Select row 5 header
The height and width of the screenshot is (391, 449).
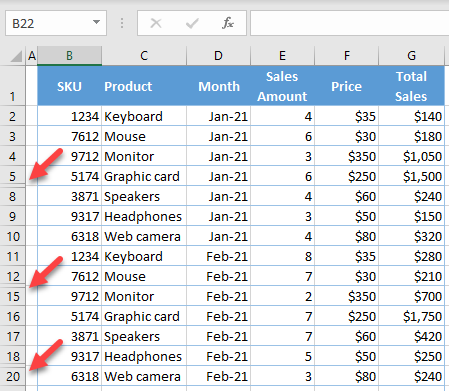13,176
